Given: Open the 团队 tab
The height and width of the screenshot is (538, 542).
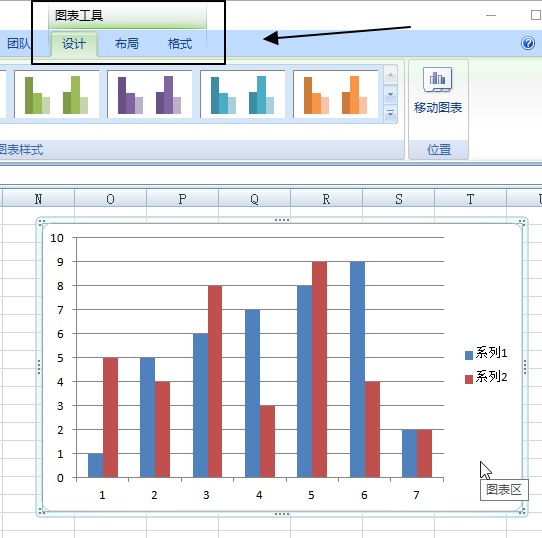Looking at the screenshot, I should (x=18, y=44).
